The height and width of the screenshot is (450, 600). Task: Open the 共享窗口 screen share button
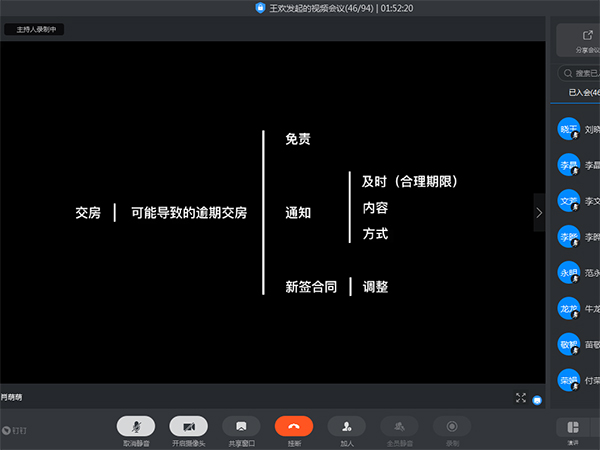[241, 427]
